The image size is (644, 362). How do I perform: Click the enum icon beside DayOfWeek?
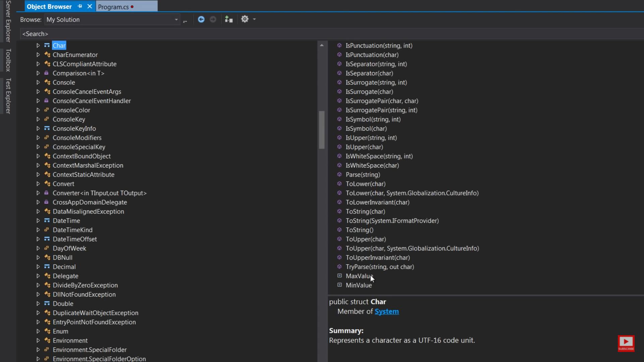(x=47, y=248)
